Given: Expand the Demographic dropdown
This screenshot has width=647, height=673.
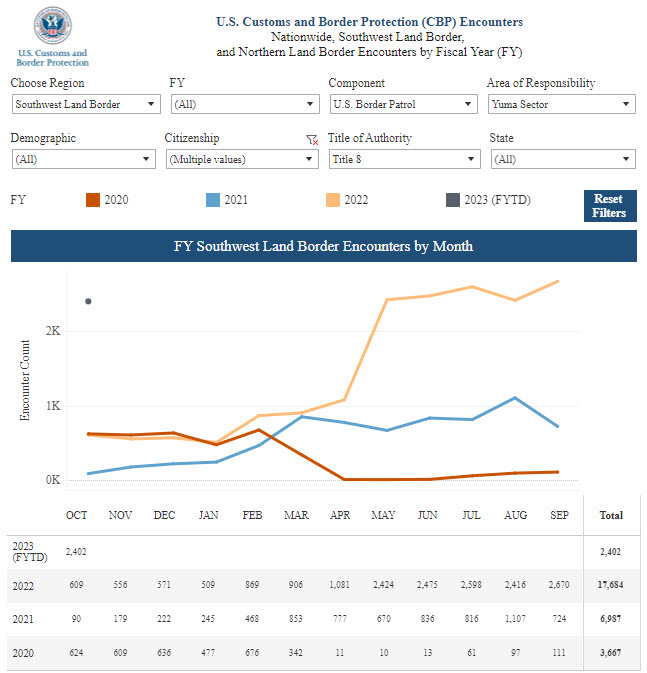Looking at the screenshot, I should pyautogui.click(x=83, y=159).
